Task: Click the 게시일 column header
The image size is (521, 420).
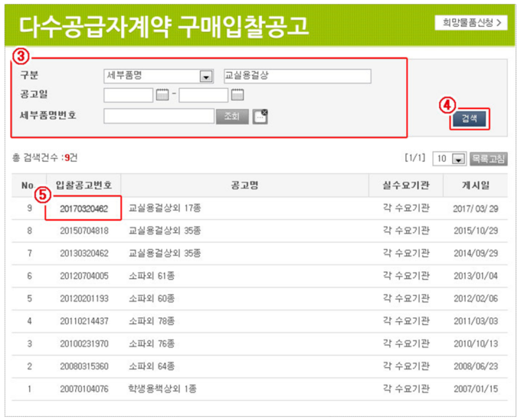Action: 476,185
